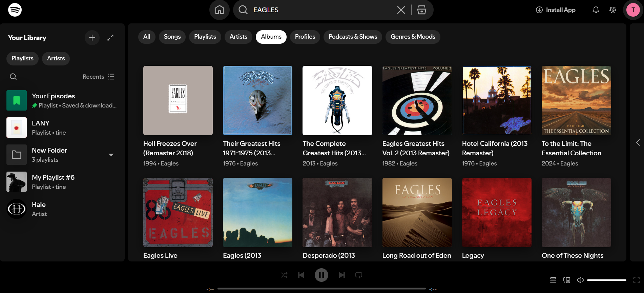This screenshot has width=644, height=293.
Task: Mute the volume speaker icon
Action: (x=580, y=280)
